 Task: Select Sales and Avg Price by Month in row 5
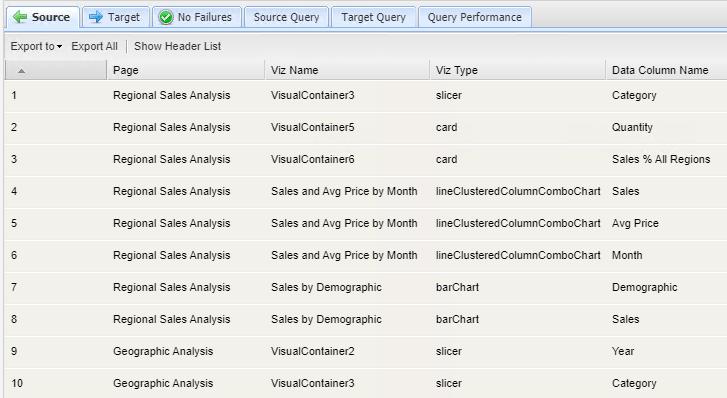pyautogui.click(x=344, y=224)
